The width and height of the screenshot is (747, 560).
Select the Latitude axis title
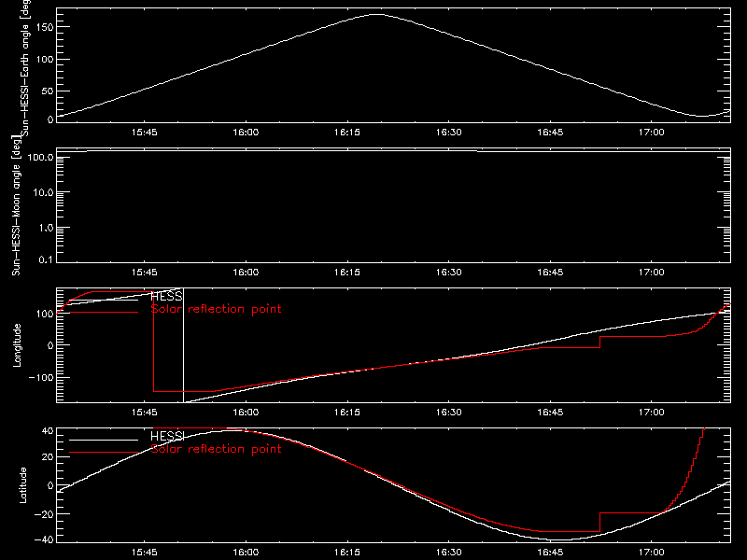tap(22, 485)
